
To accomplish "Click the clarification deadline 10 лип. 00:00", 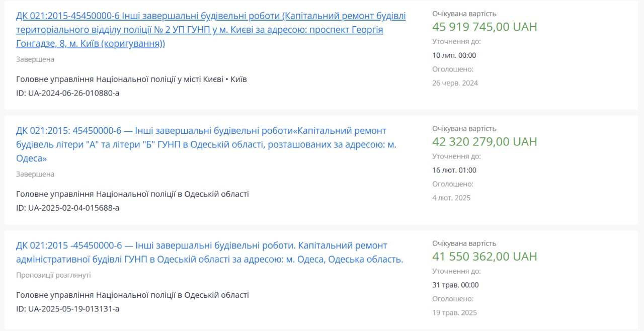I will click(454, 55).
